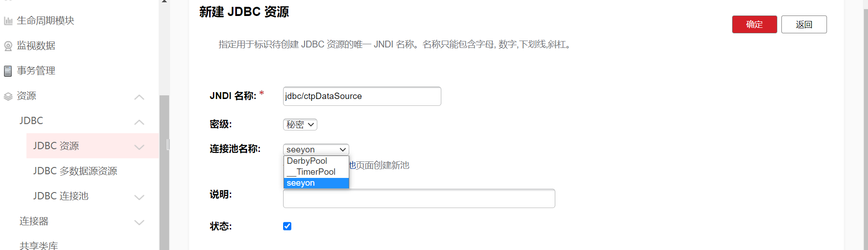
Task: Expand the JDBC 资源 chevron
Action: click(x=139, y=147)
